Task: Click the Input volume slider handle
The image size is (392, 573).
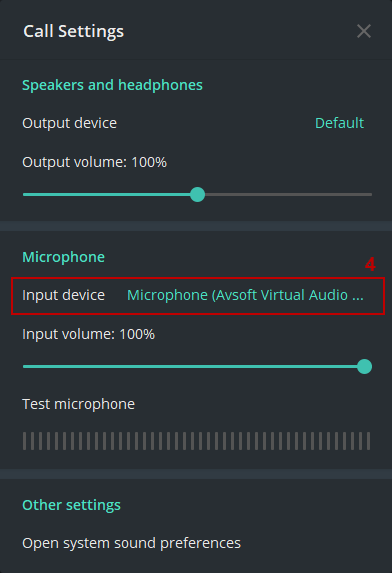Action: pos(364,367)
